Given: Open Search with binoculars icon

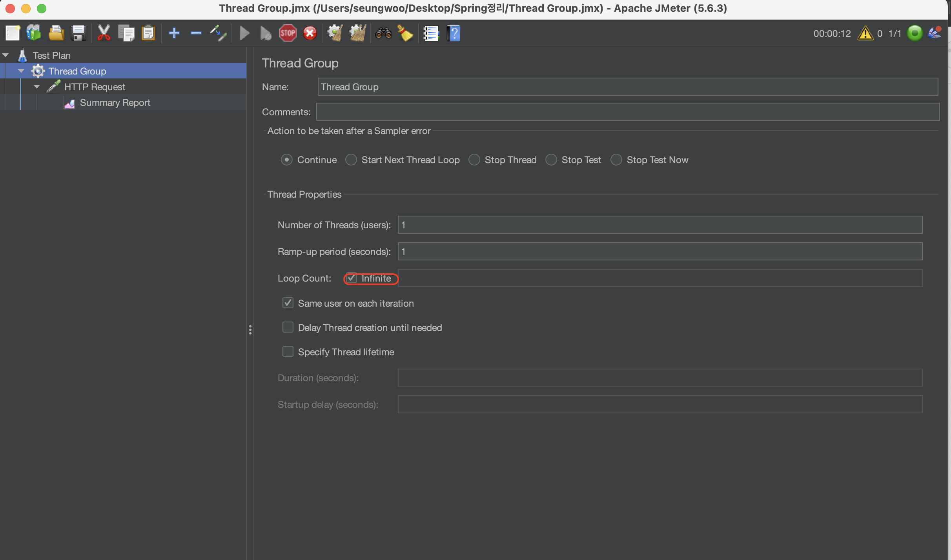Looking at the screenshot, I should pyautogui.click(x=383, y=33).
